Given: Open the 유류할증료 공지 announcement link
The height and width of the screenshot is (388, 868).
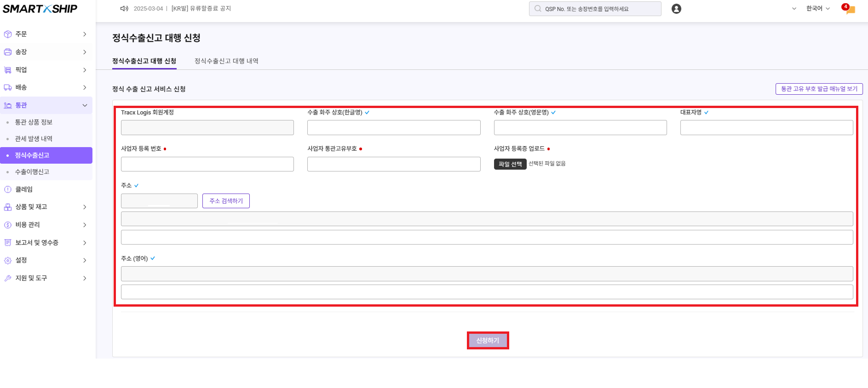Looking at the screenshot, I should 201,9.
